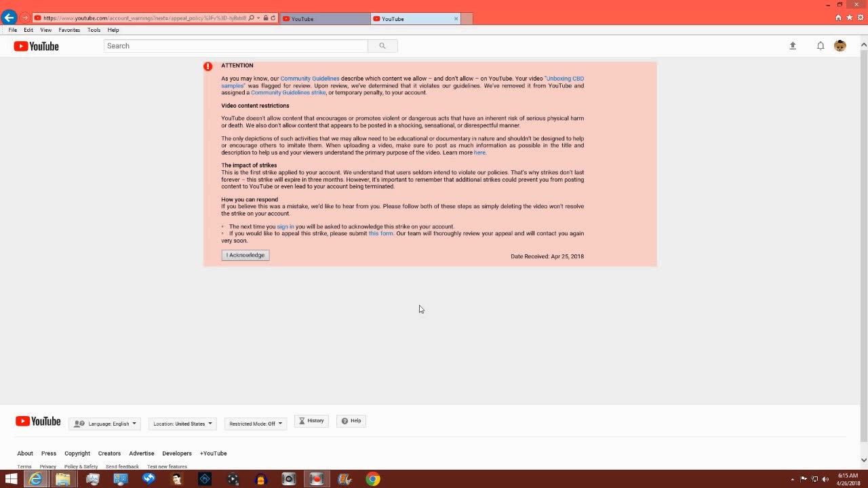This screenshot has width=868, height=488.
Task: Open the browser Tools gear icon
Action: [860, 18]
